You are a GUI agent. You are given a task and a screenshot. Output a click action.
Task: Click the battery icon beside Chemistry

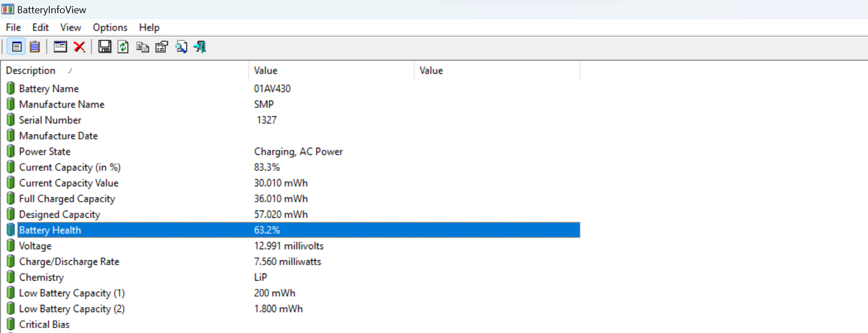coord(10,277)
